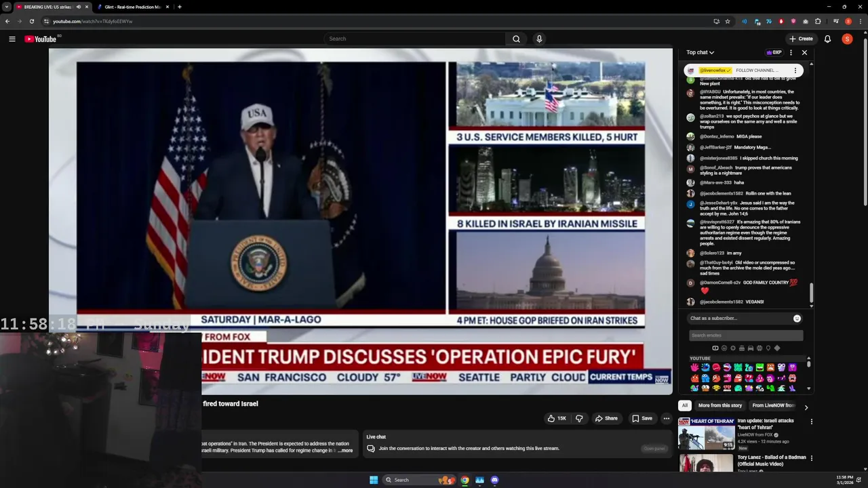Click the browser address bar URL
This screenshot has height=488, width=868.
(x=93, y=21)
